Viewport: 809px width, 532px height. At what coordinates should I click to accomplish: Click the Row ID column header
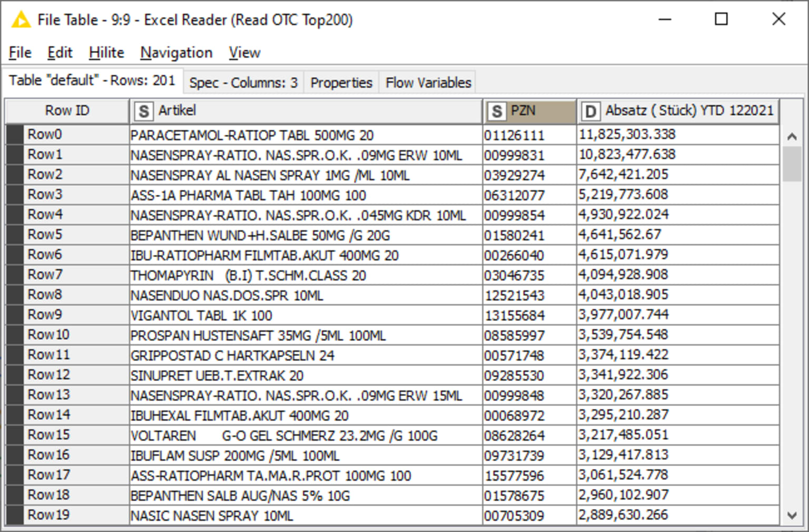click(x=67, y=111)
